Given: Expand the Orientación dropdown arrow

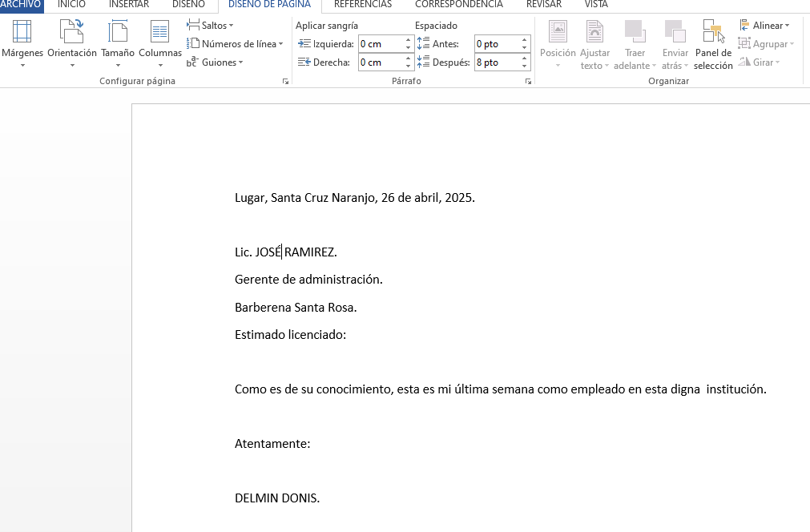Looking at the screenshot, I should click(72, 66).
